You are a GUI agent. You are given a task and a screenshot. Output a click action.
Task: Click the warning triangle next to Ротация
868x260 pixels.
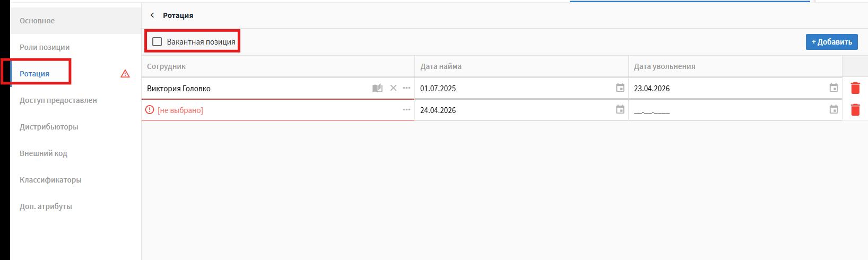(x=125, y=74)
